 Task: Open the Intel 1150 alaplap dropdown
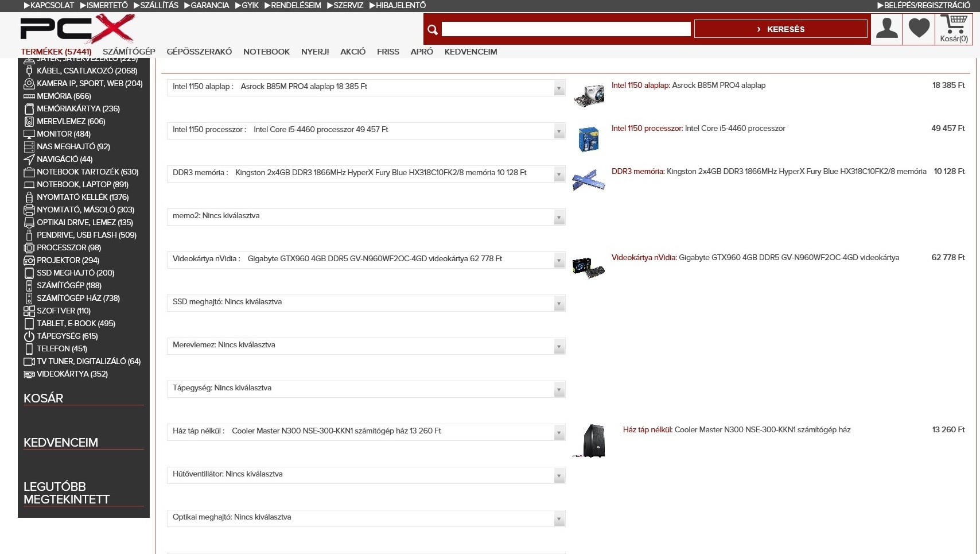[x=366, y=88]
